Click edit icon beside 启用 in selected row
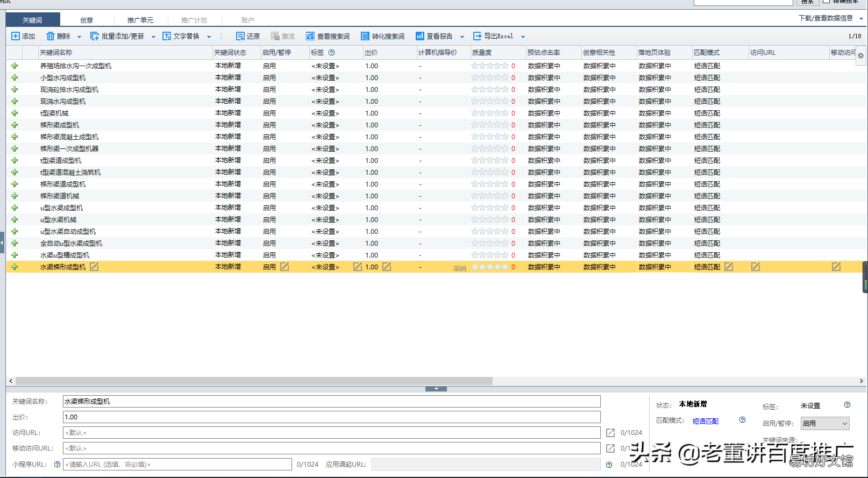Screen dimensions: 868x478 284,267
